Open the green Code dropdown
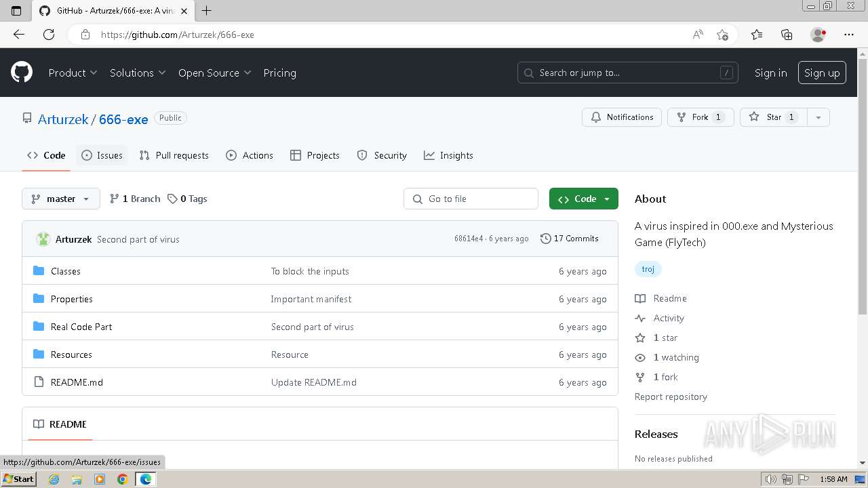 coord(584,199)
